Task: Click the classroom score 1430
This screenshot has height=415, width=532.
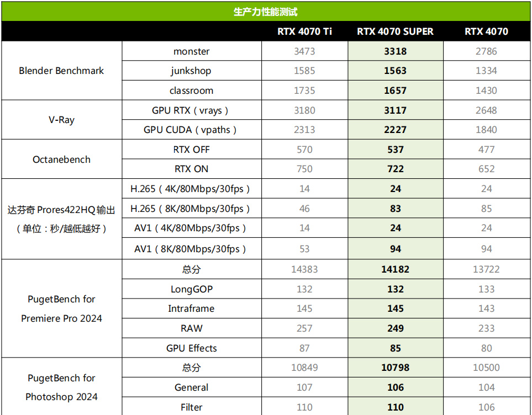Action: 486,91
